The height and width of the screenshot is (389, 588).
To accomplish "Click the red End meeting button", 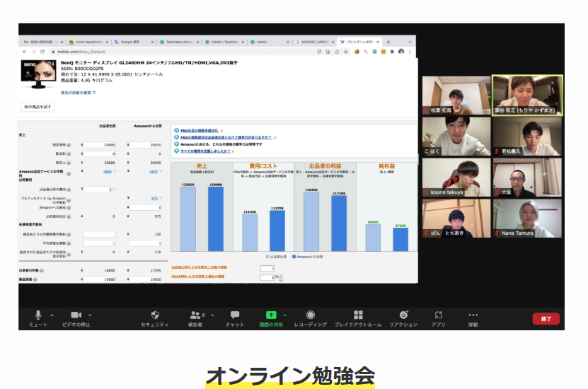I will pos(546,319).
